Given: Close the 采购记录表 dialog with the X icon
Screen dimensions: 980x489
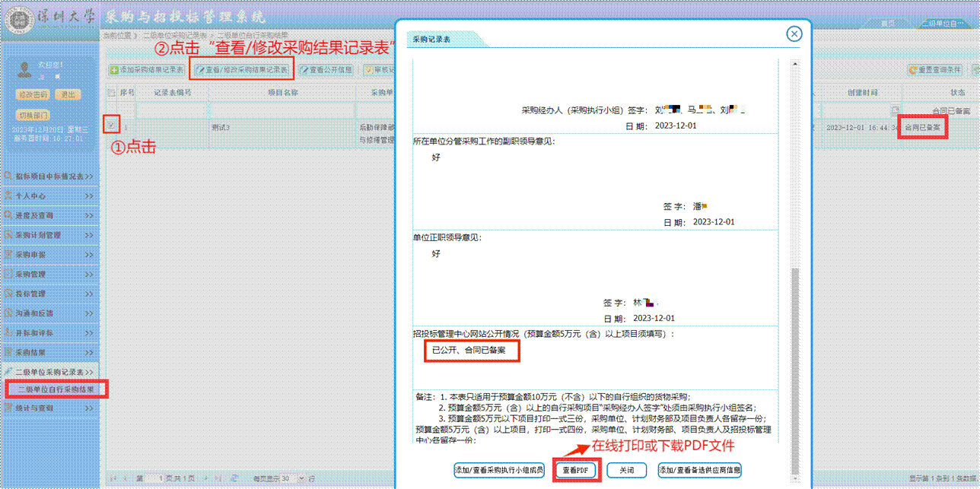Looking at the screenshot, I should click(x=794, y=34).
